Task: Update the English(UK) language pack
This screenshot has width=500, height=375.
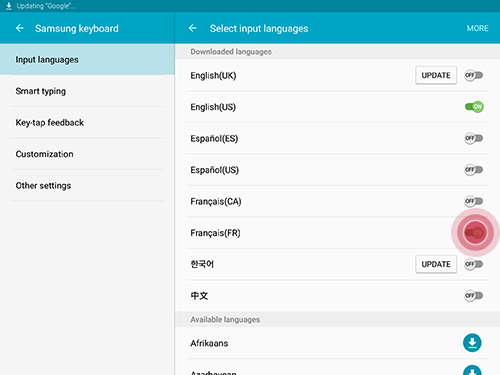Action: pyautogui.click(x=436, y=75)
